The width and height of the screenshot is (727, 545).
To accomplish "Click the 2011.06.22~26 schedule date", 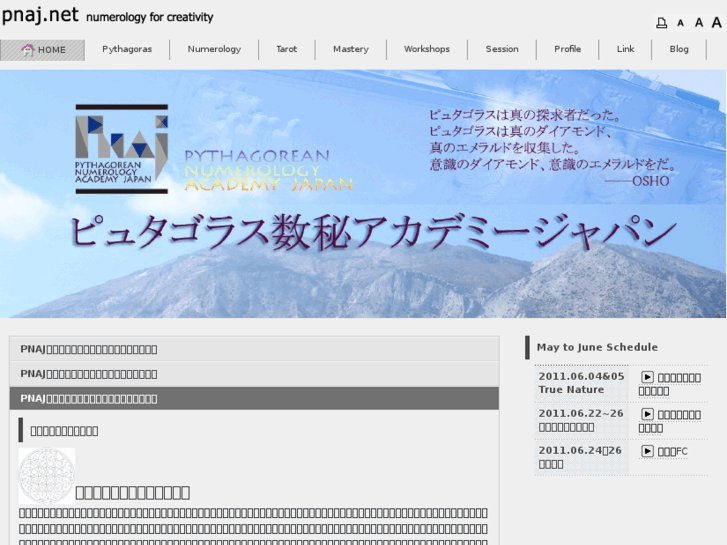I will point(580,414).
